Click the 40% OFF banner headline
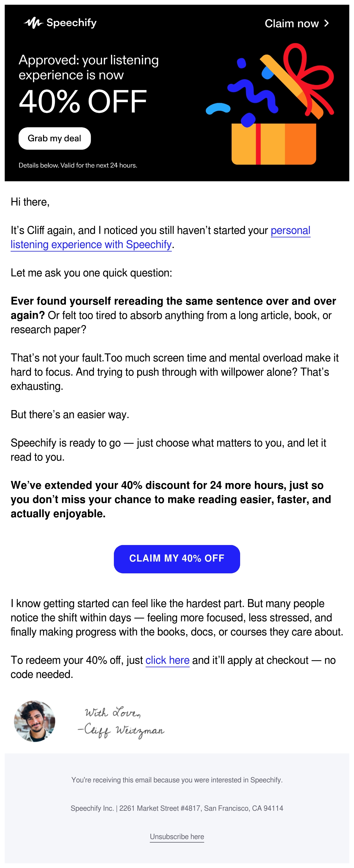354x868 pixels. pos(83,101)
